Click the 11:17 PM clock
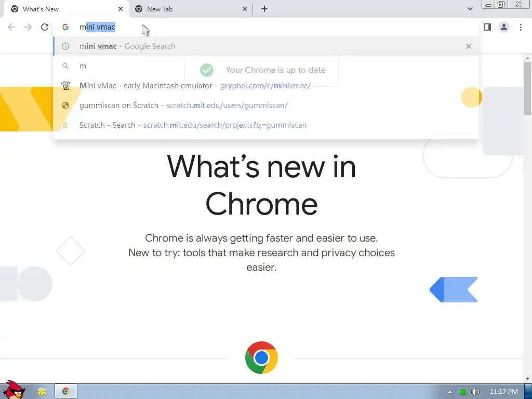Viewport: 532px width, 399px height. pos(504,392)
